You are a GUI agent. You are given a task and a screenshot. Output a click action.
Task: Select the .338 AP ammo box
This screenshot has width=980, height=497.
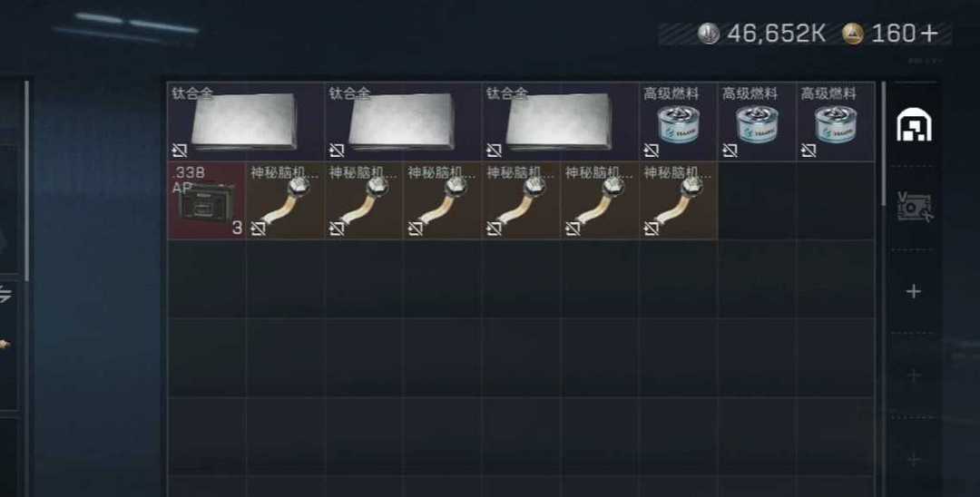[206, 200]
